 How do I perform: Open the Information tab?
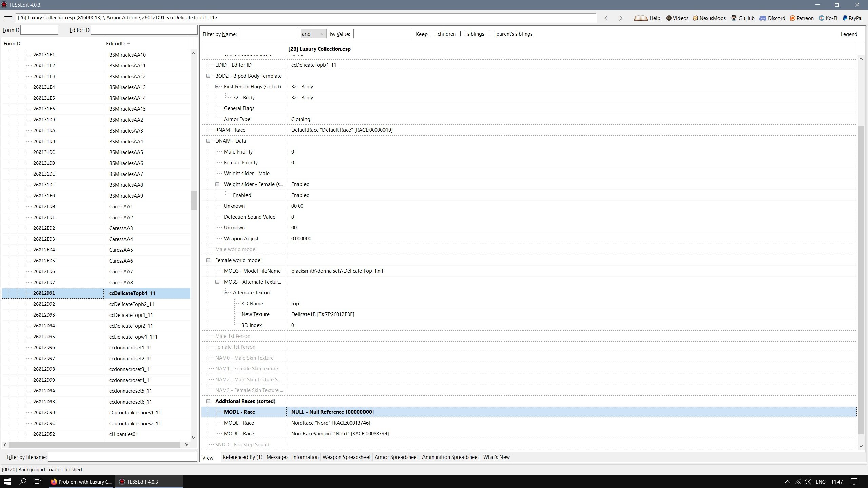point(305,457)
